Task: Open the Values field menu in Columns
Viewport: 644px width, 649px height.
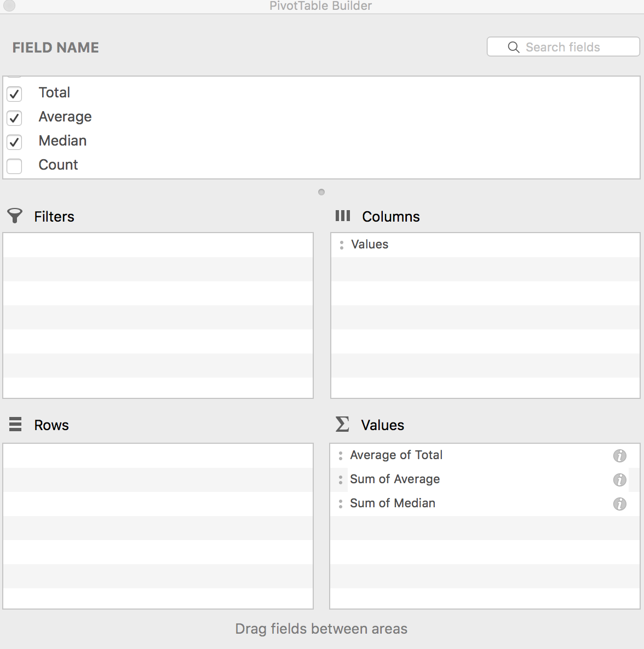Action: pos(370,244)
